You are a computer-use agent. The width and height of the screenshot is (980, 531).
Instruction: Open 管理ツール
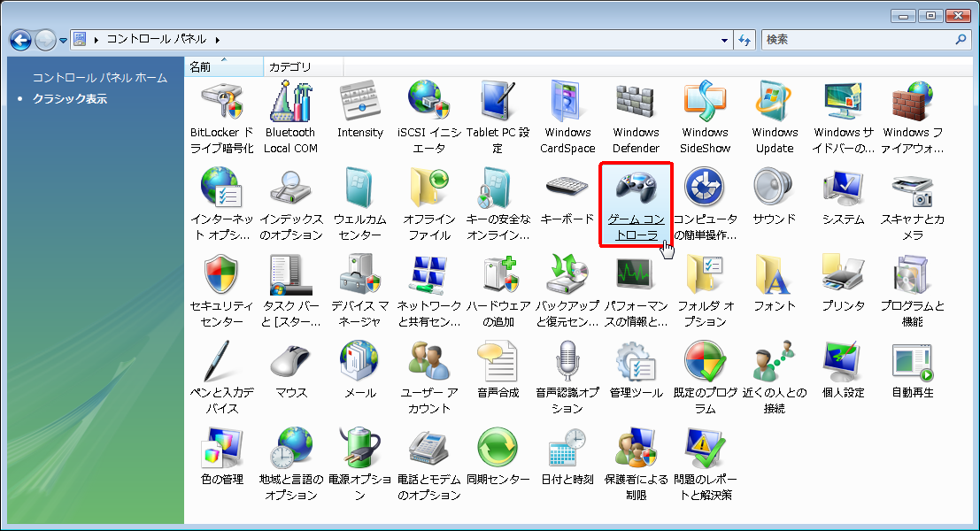[x=636, y=370]
